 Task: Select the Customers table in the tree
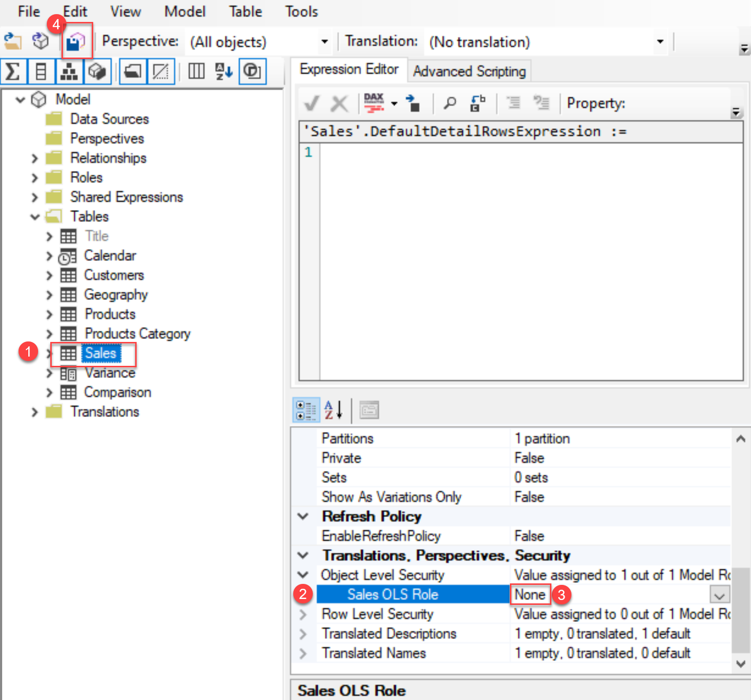tap(114, 275)
